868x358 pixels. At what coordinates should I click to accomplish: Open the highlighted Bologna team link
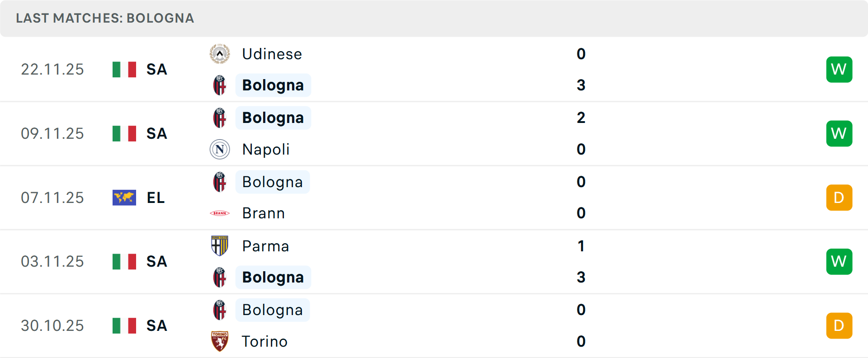(x=273, y=85)
